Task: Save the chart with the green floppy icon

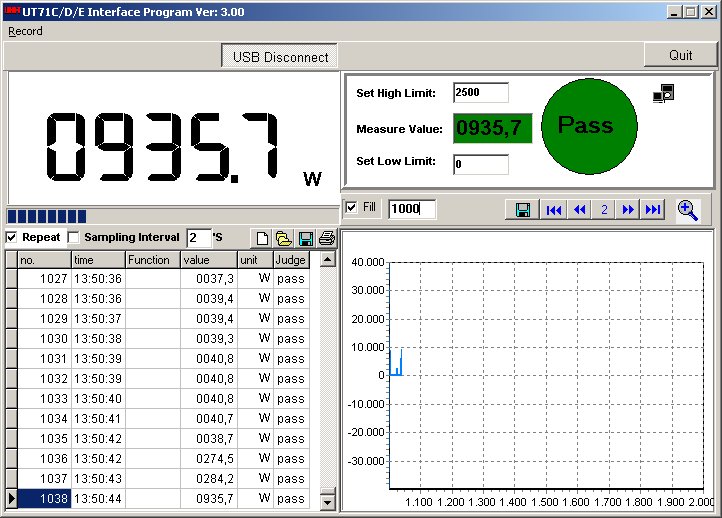Action: 522,209
